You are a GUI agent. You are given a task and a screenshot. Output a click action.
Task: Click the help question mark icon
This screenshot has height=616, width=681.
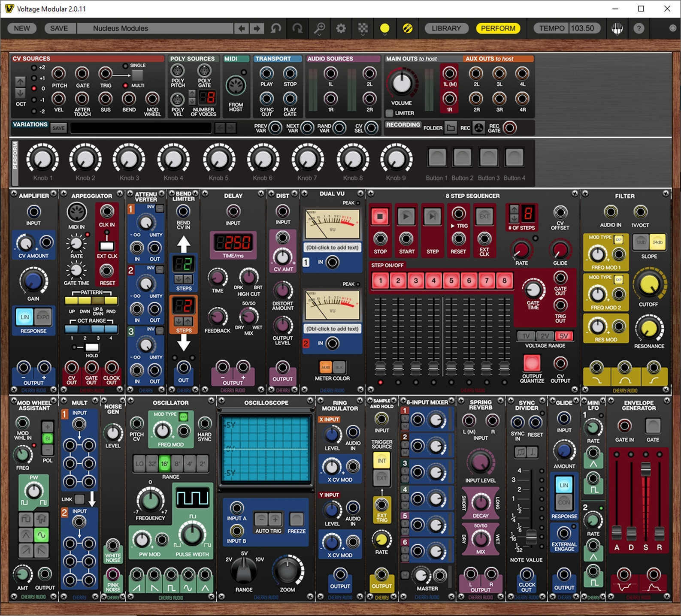(x=639, y=28)
